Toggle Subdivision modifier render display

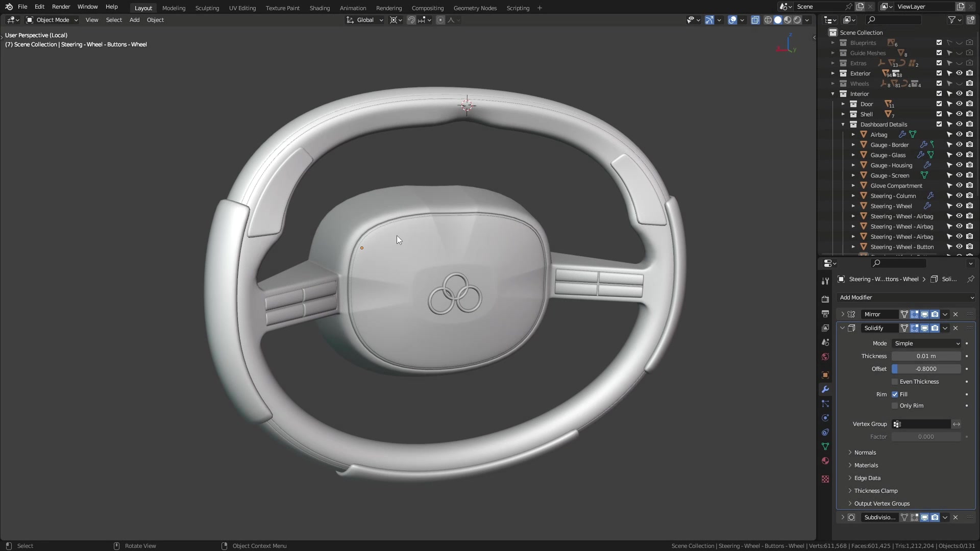(x=935, y=517)
